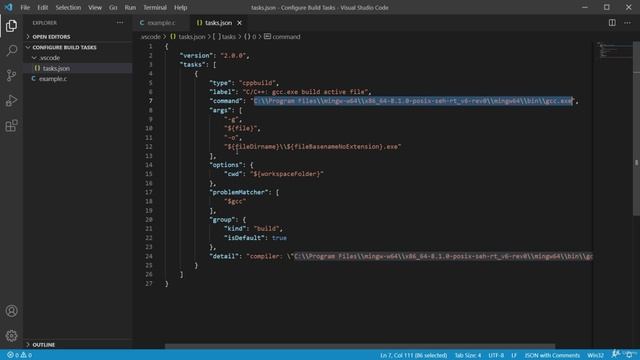Change Tab Size: 4 indentation setting
The height and width of the screenshot is (360, 640).
(468, 355)
